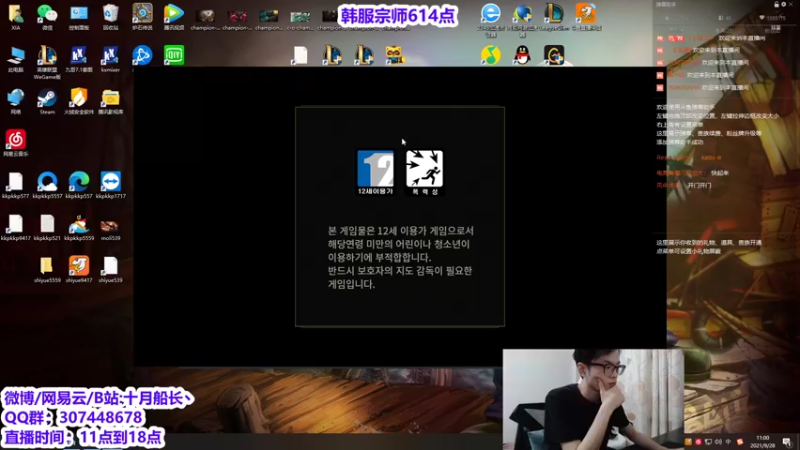The height and width of the screenshot is (450, 800).
Task: Launch the Steam shortcut
Action: [x=47, y=101]
